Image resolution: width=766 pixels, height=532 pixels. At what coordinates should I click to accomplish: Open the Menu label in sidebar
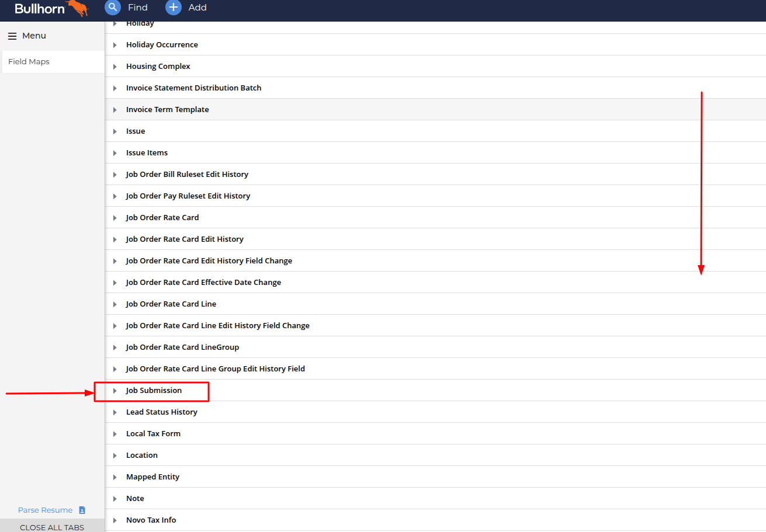[x=34, y=36]
